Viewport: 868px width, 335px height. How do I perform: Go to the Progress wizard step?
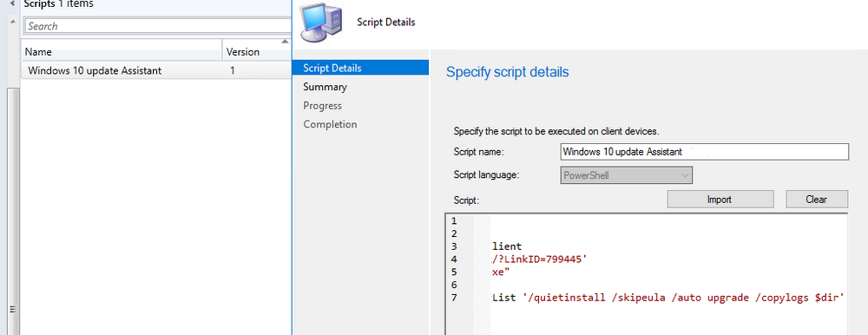point(322,106)
